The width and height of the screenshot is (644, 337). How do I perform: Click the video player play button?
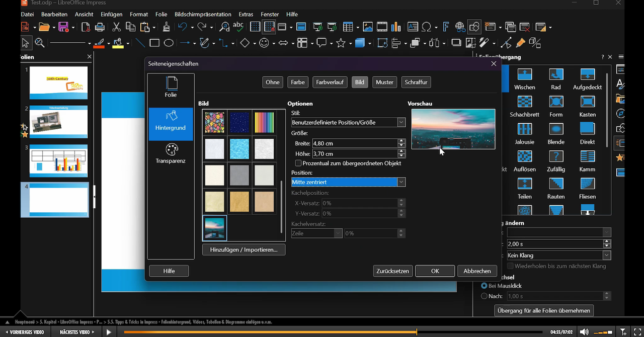[109, 332]
